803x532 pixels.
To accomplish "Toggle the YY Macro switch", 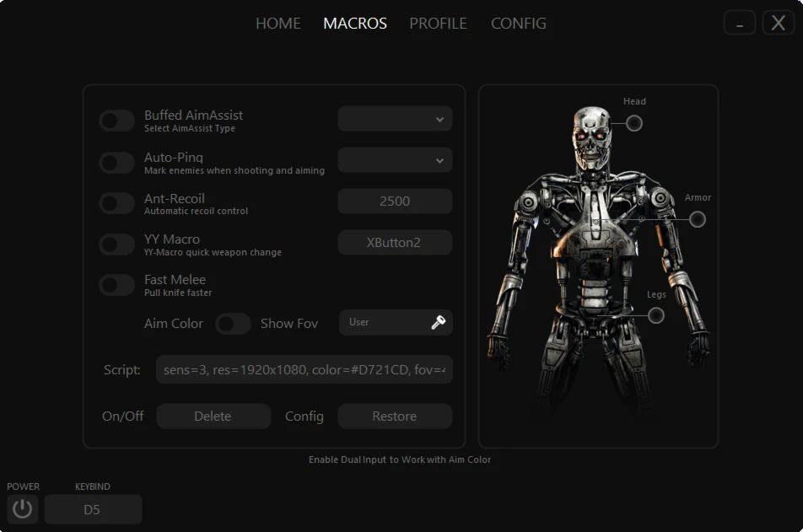I will [116, 245].
